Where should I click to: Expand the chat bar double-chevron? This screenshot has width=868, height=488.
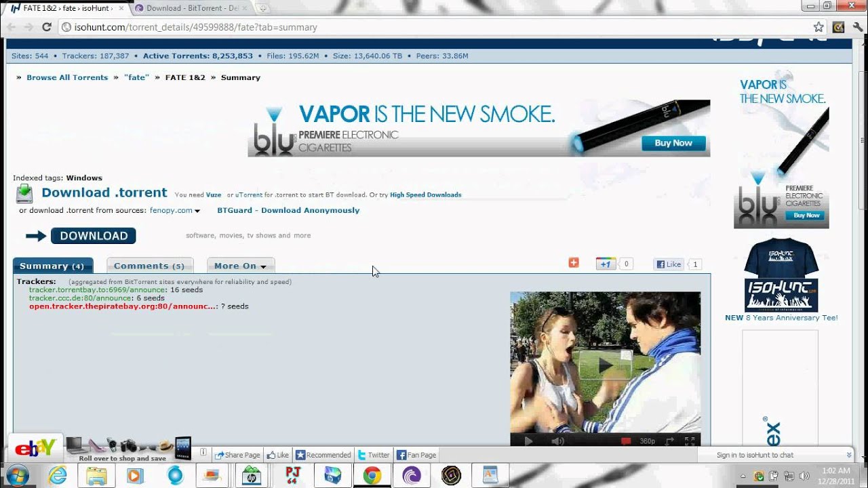point(848,455)
